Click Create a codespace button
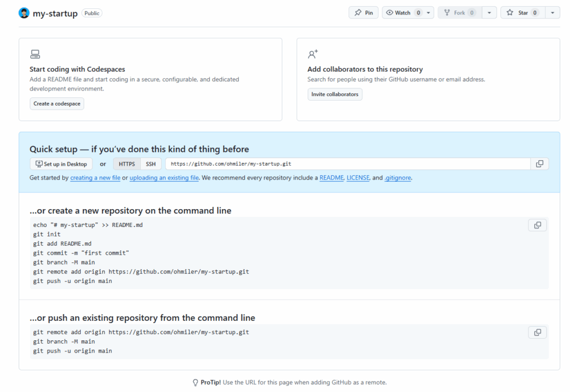570x392 pixels. (57, 103)
